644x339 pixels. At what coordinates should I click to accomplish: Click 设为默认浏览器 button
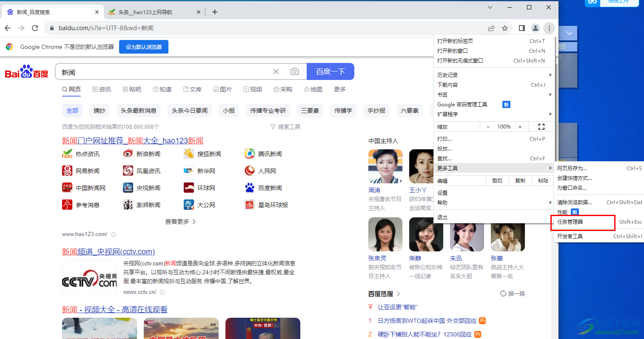tap(144, 47)
